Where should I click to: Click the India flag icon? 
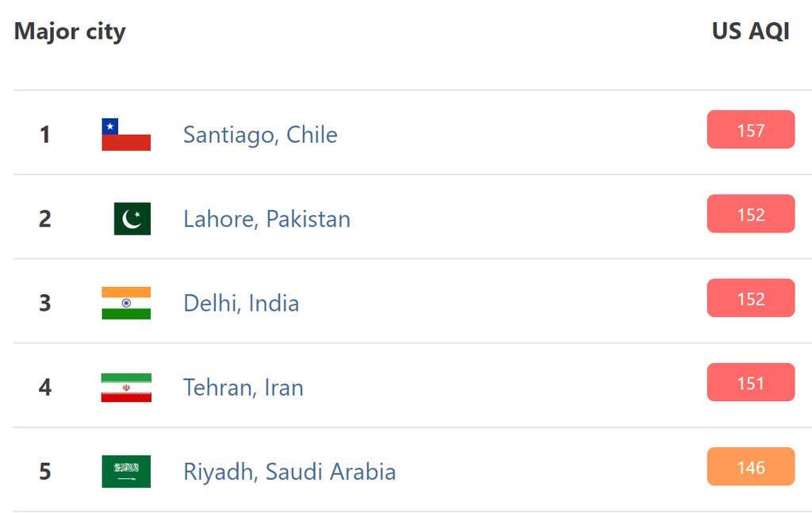point(126,303)
